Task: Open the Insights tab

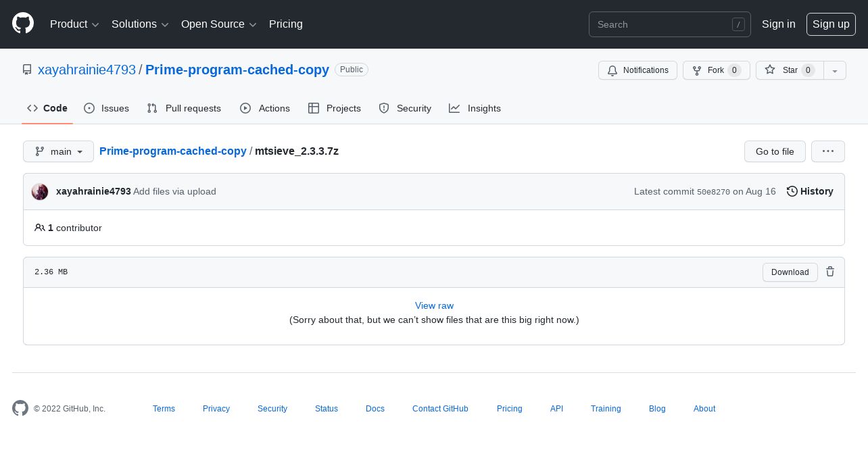Action: click(x=475, y=108)
